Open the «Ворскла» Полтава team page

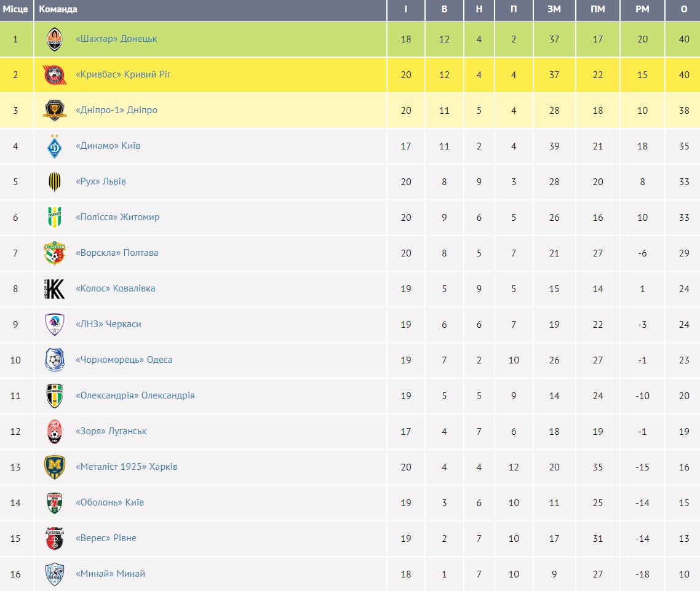[117, 253]
